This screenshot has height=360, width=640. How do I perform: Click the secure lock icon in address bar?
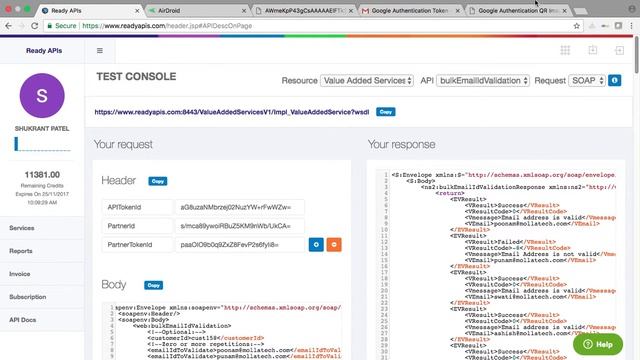click(49, 26)
